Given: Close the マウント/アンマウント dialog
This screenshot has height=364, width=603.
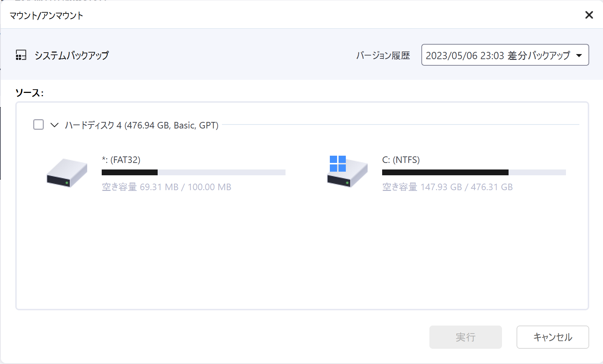Looking at the screenshot, I should point(589,15).
